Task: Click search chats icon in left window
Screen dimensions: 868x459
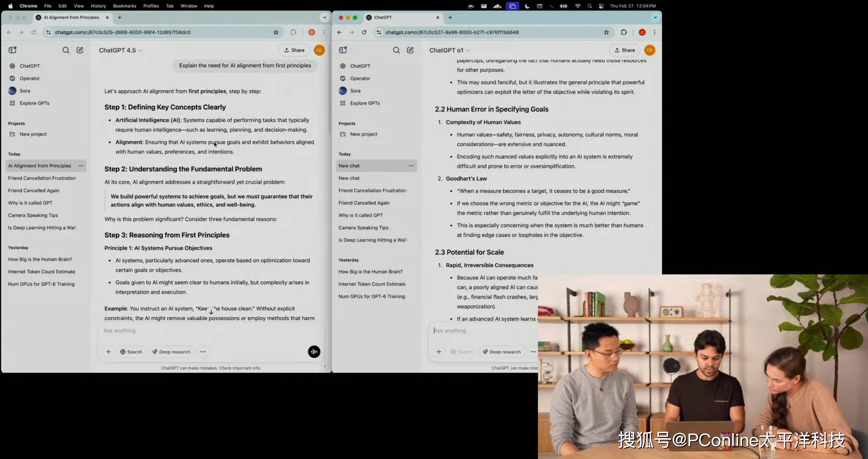Action: pos(66,50)
